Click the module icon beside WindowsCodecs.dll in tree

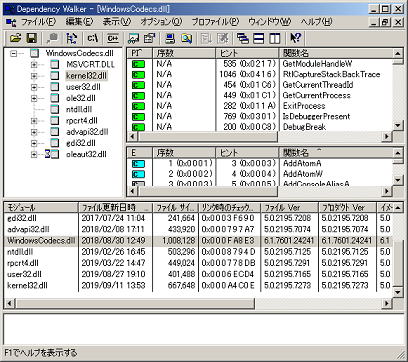35,53
